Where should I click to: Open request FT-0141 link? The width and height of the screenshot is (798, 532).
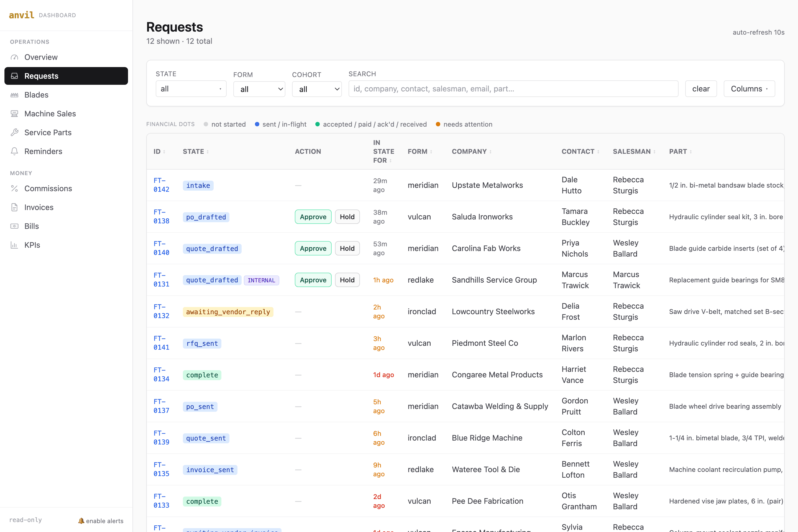[162, 343]
